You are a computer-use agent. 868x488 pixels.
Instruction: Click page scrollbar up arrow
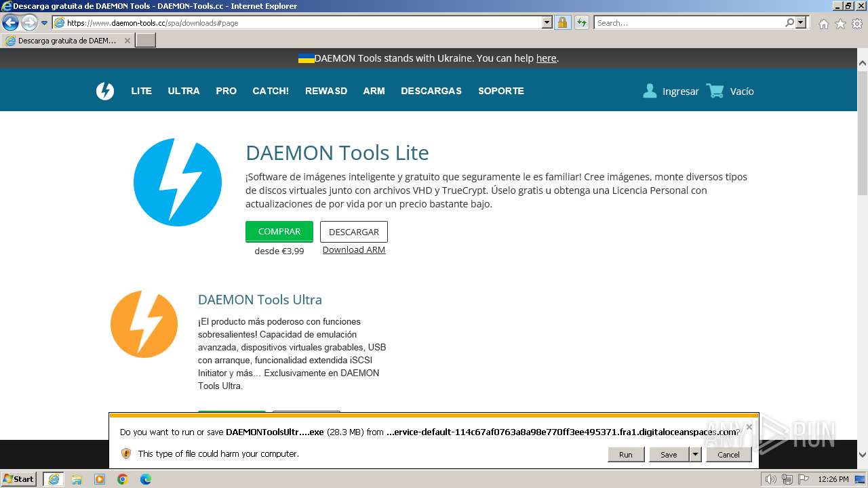pyautogui.click(x=863, y=63)
